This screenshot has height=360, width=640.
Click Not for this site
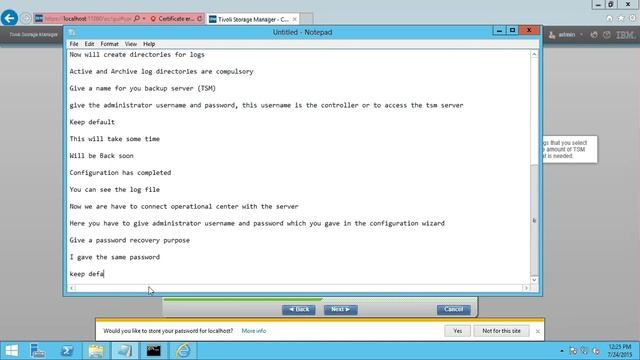coord(501,331)
